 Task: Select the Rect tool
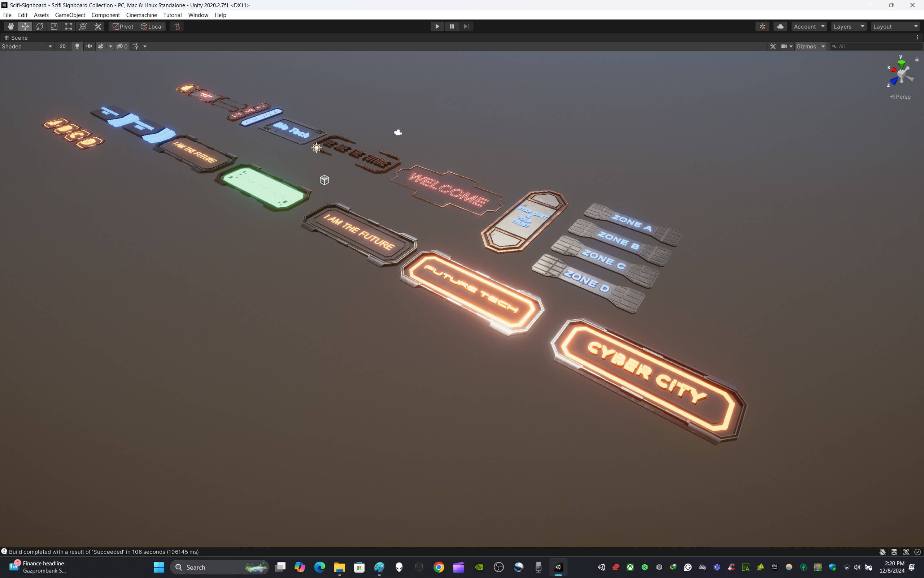click(68, 26)
